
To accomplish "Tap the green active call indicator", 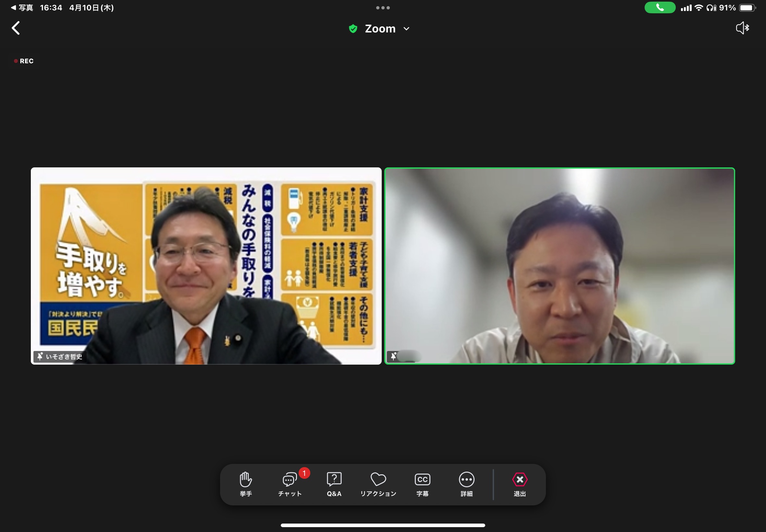I will 660,8.
